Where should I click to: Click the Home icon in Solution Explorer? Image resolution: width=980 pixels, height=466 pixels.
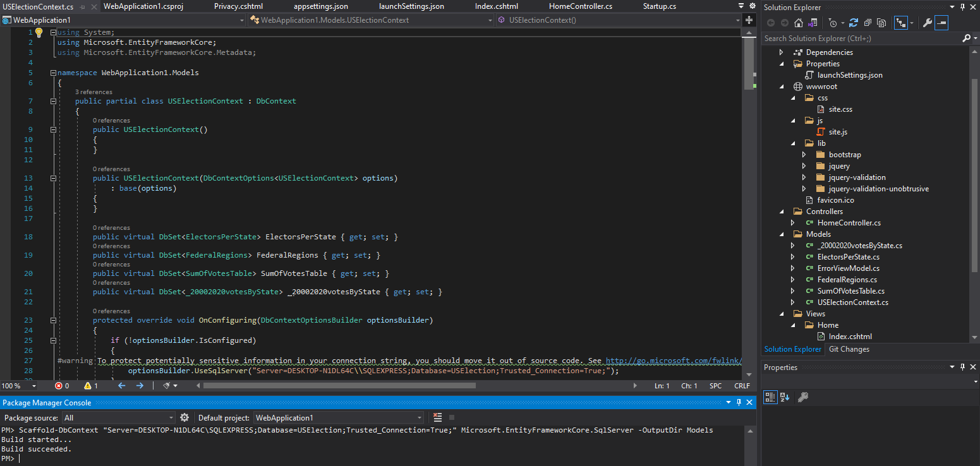[798, 21]
